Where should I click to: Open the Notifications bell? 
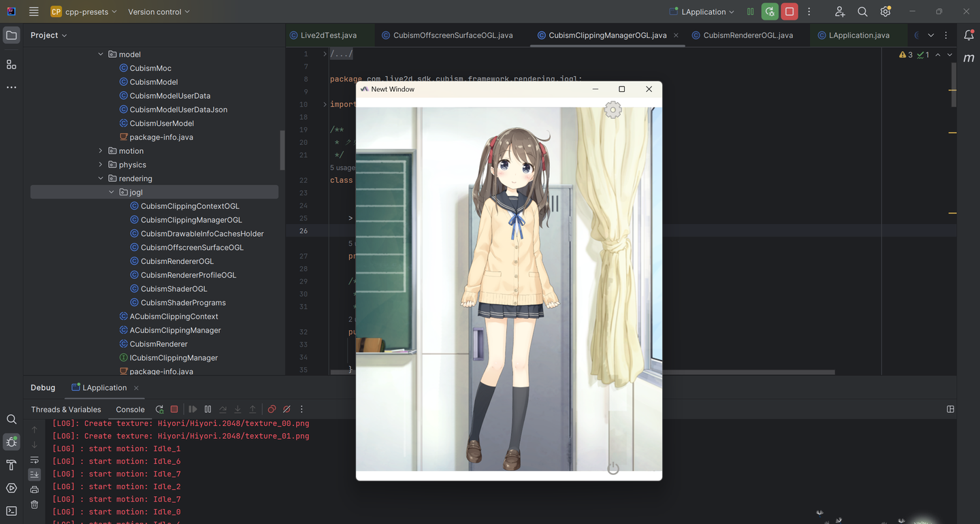[x=968, y=35]
